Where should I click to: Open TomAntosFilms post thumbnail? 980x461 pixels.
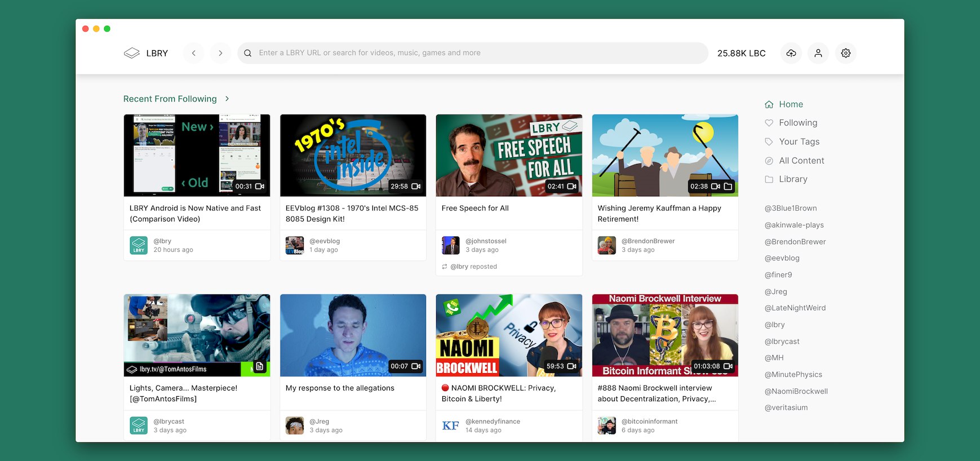click(x=197, y=335)
